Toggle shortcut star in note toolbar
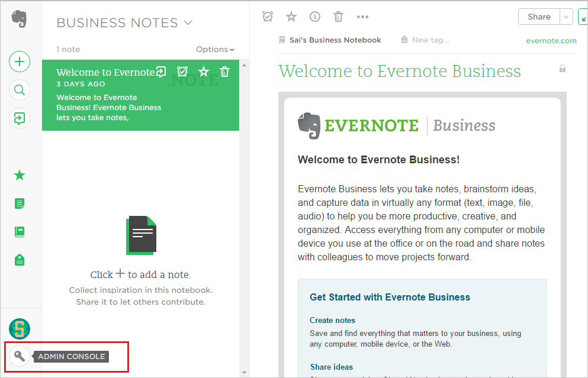Image resolution: width=588 pixels, height=378 pixels. tap(291, 17)
